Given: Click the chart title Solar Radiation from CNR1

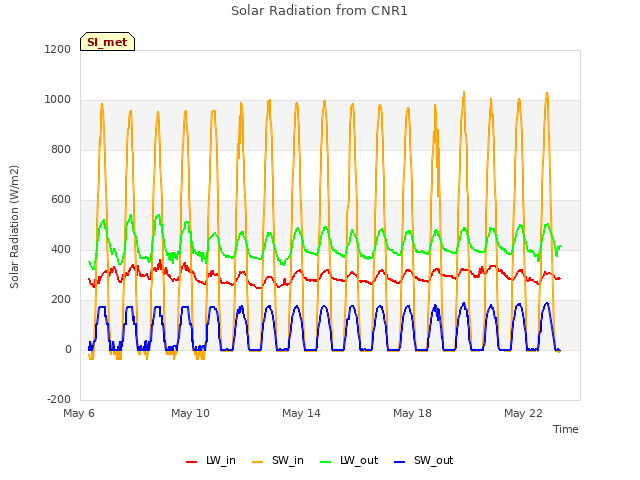Looking at the screenshot, I should 319,11.
